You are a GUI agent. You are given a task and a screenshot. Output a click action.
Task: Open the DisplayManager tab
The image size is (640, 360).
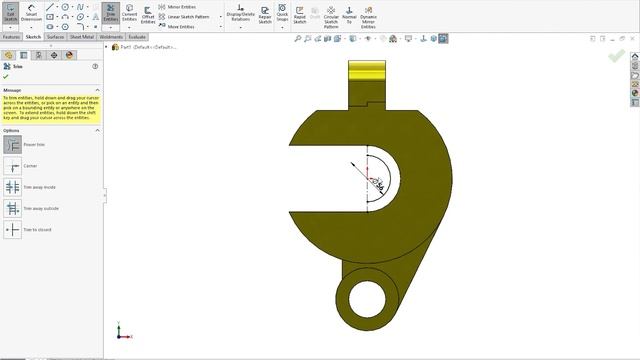[69, 55]
